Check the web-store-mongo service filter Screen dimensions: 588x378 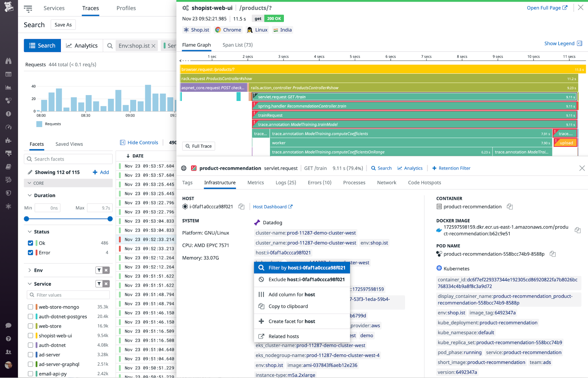(31, 307)
